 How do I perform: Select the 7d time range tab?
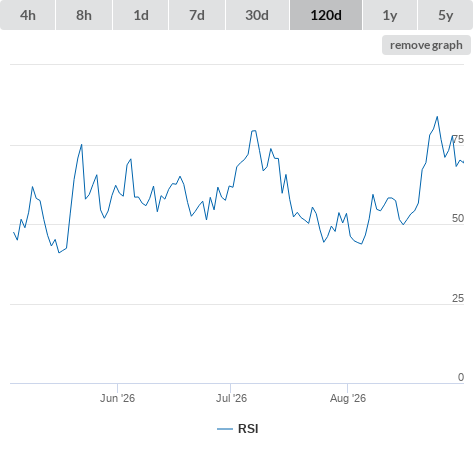(197, 15)
